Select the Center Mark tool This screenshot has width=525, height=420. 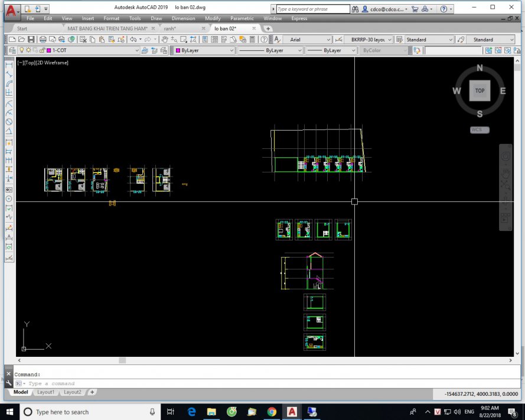(x=9, y=199)
